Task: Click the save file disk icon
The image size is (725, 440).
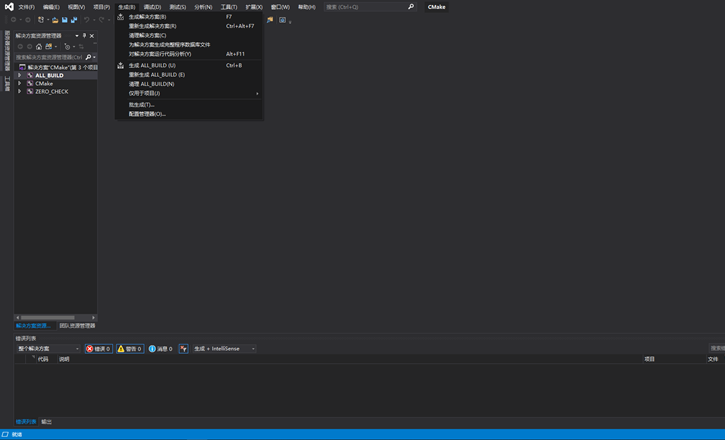Action: 64,20
